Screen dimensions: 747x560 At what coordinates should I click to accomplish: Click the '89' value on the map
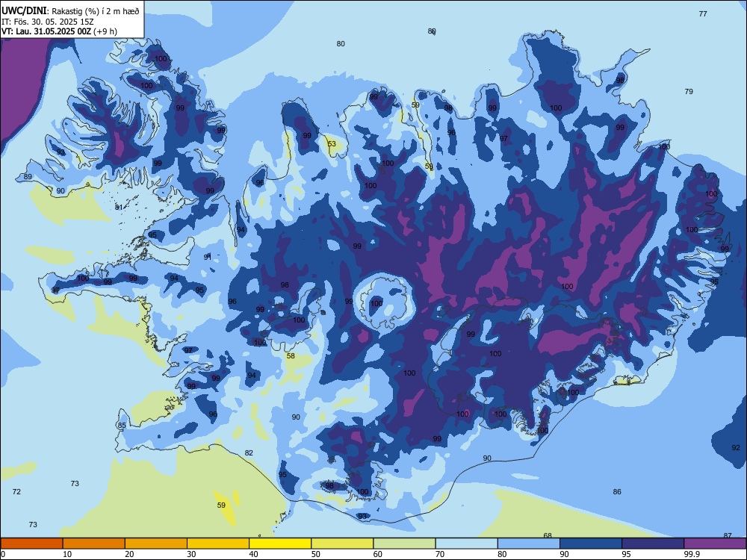[x=28, y=177]
